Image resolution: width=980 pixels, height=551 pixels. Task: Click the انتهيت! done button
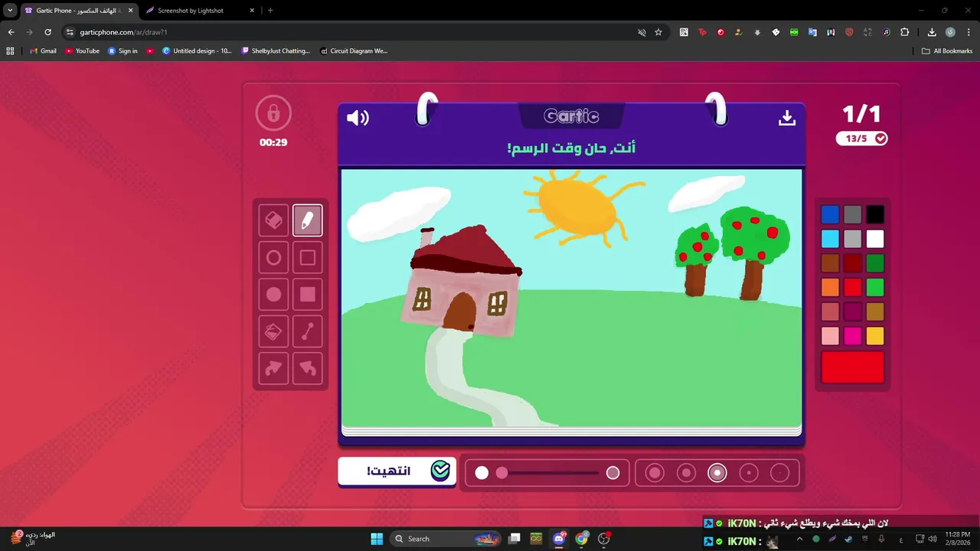pyautogui.click(x=397, y=471)
